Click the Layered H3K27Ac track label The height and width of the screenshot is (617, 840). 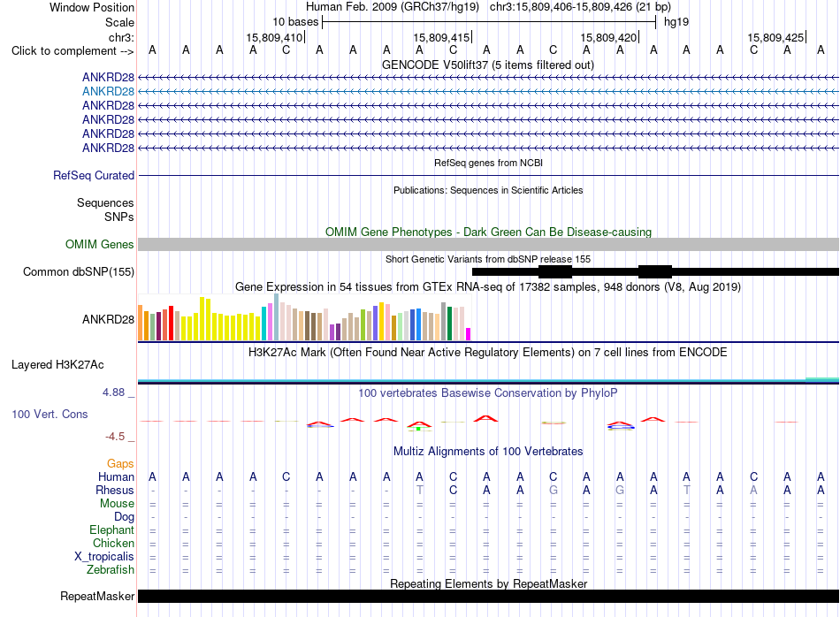(x=57, y=365)
